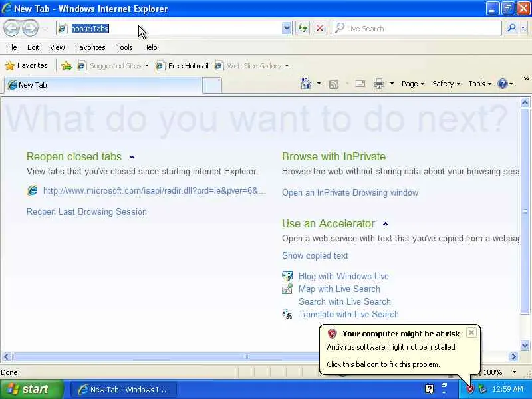Viewport: 532px width, 399px height.
Task: Collapse the Reopen closed tabs section
Action: click(x=132, y=157)
